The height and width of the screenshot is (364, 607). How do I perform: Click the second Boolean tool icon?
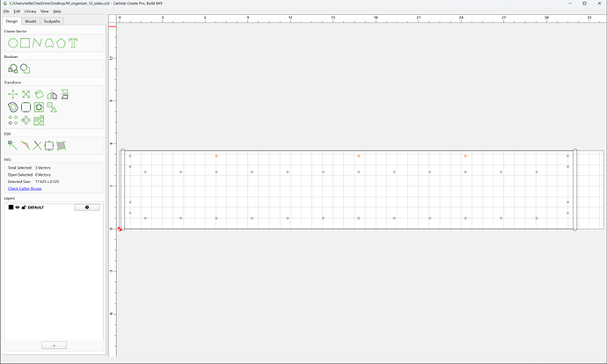pyautogui.click(x=26, y=69)
